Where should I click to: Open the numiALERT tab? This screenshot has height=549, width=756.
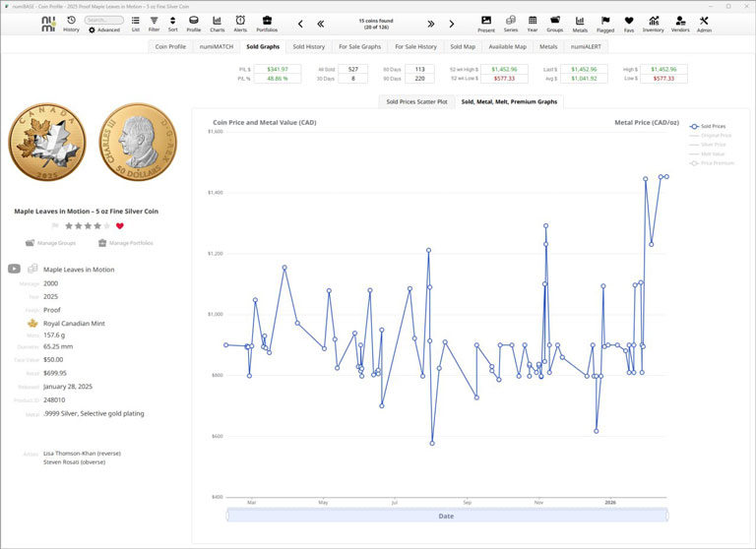[x=586, y=47]
